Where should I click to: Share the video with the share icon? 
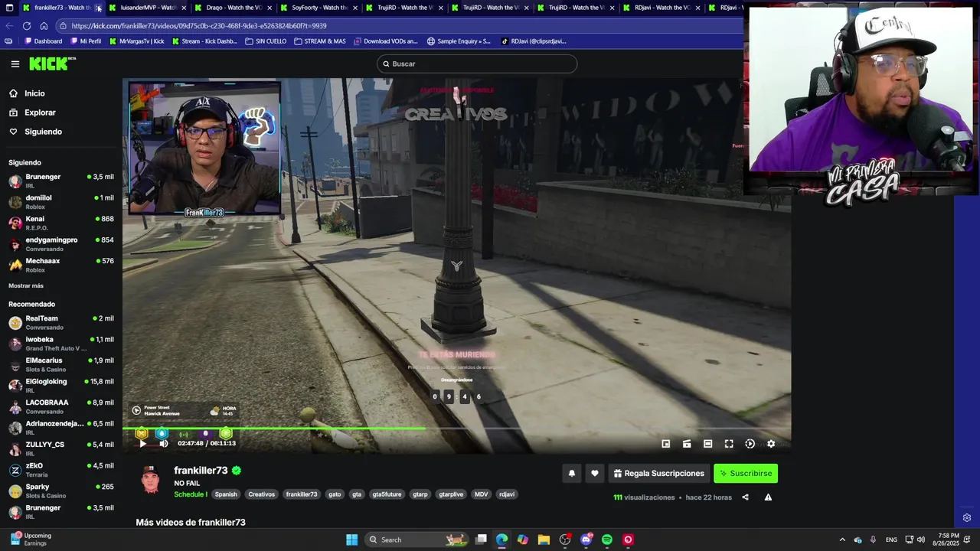746,497
